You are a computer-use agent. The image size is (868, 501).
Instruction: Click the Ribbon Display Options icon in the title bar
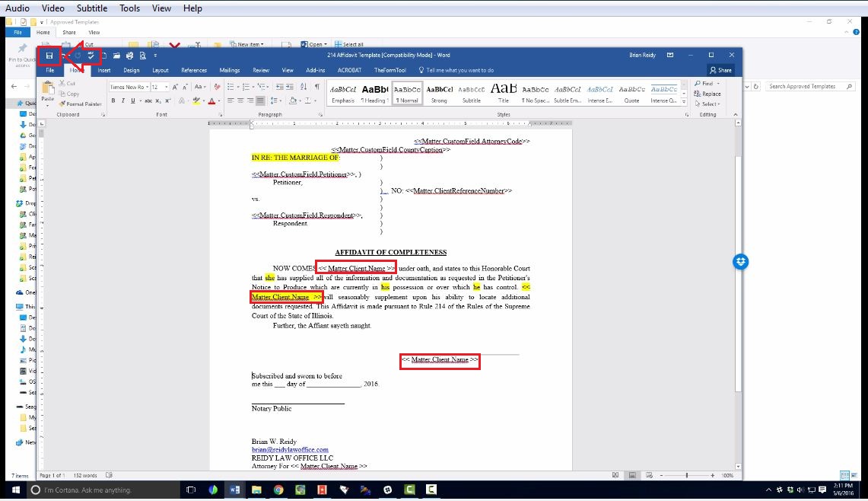pyautogui.click(x=669, y=56)
